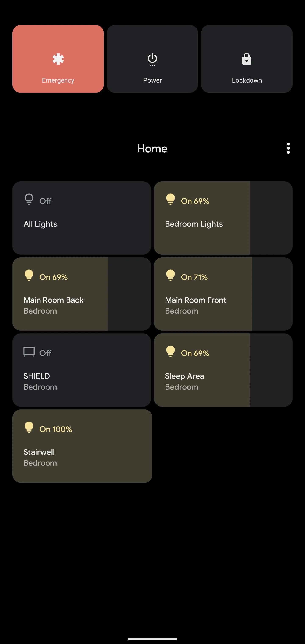Toggle the All Lights tile on
Screen dimensions: 305x644
point(82,218)
